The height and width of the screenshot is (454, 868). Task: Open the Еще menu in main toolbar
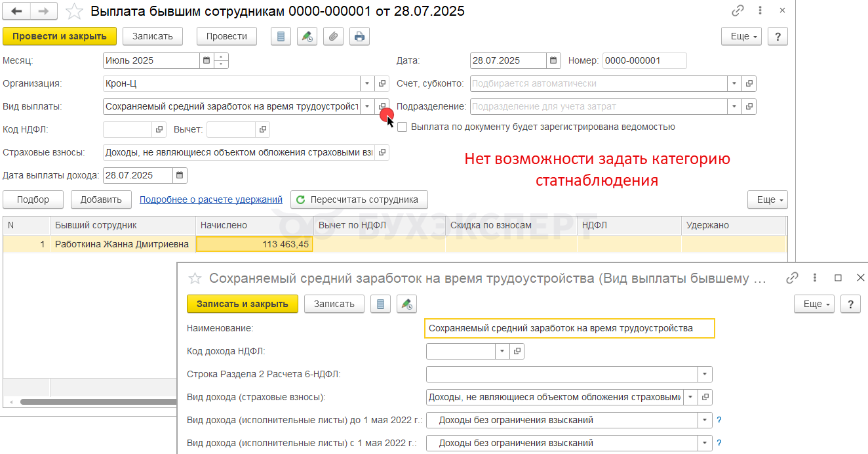point(744,36)
